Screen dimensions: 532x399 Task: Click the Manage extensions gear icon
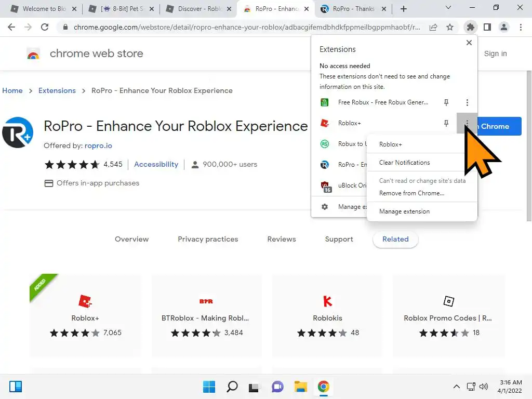325,207
